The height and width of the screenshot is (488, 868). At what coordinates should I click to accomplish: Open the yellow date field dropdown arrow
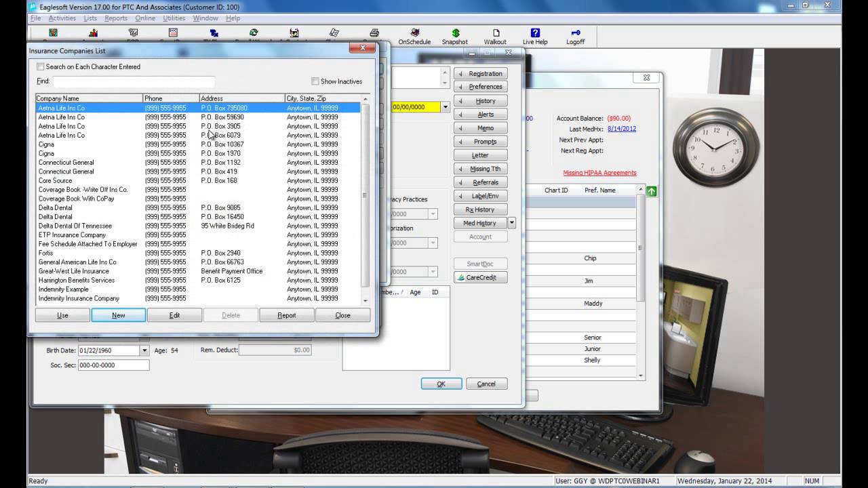[446, 107]
